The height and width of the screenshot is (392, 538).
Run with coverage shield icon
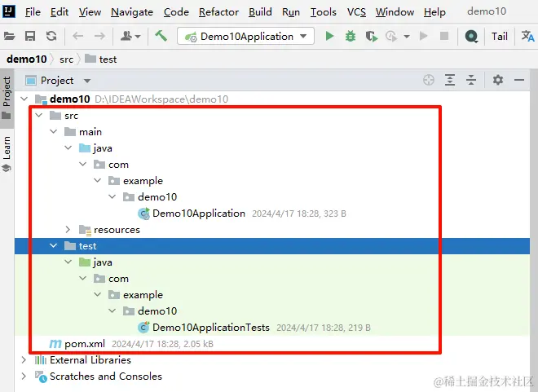[x=371, y=36]
